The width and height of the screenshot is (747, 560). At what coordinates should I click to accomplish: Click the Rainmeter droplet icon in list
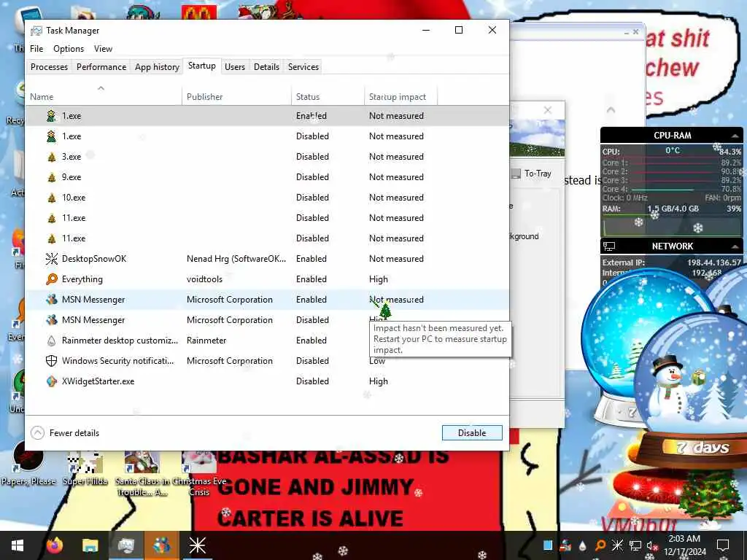52,341
